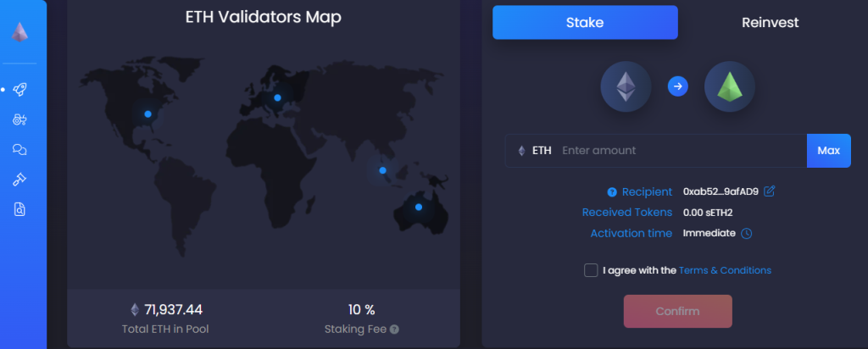Click the Recipient help question mark icon
This screenshot has height=349, width=868.
(612, 192)
